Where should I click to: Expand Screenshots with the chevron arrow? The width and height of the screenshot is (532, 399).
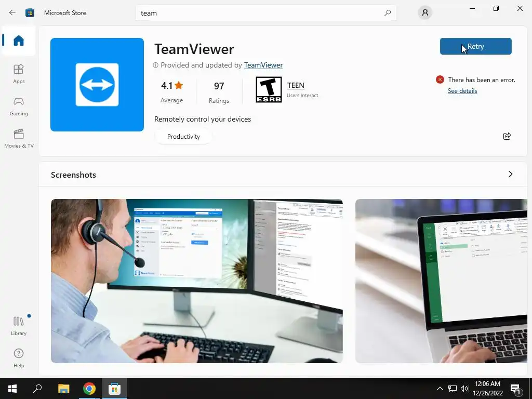point(510,174)
